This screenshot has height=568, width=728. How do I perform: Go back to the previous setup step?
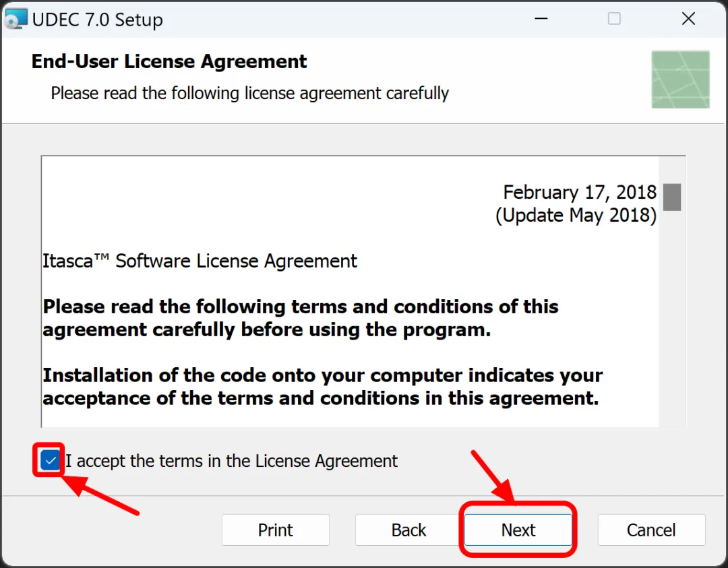coord(408,530)
